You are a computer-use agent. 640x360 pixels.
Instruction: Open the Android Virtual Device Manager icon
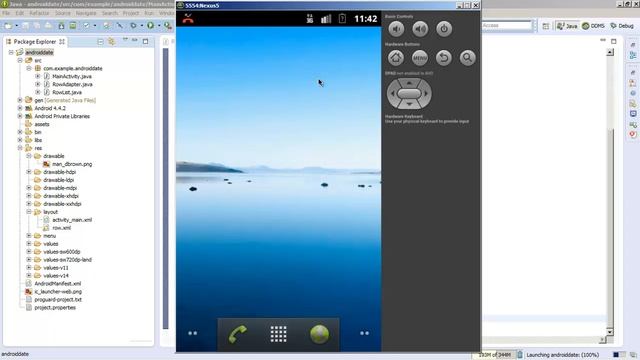73,25
